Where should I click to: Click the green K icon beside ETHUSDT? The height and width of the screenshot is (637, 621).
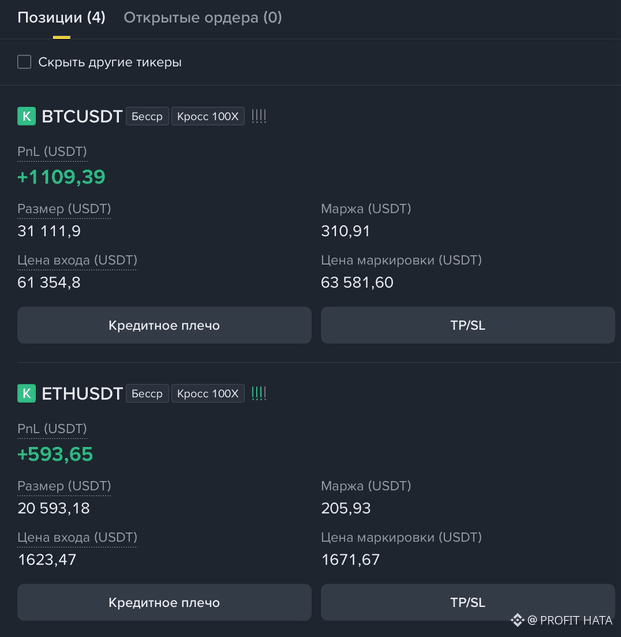(x=26, y=393)
